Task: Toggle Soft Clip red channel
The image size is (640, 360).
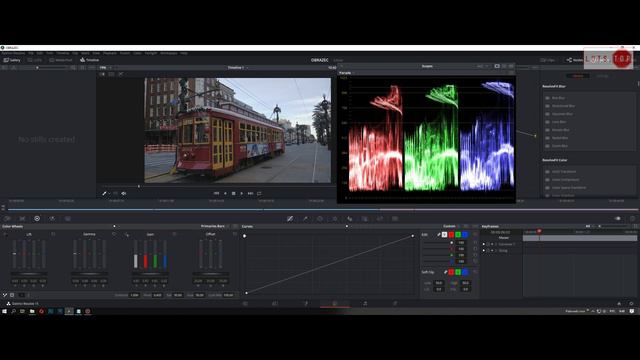Action: (451, 272)
